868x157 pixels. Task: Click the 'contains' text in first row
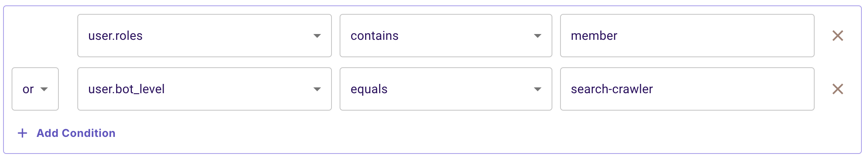click(x=374, y=36)
